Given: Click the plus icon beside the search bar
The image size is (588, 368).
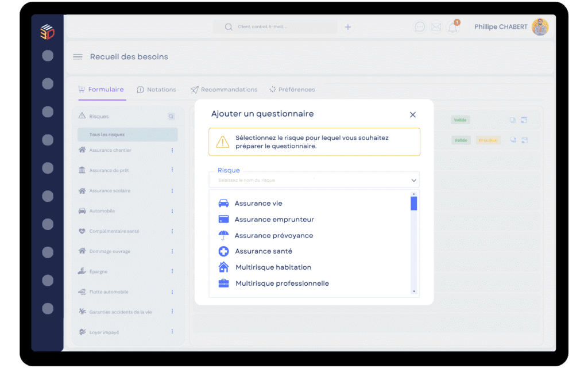Looking at the screenshot, I should tap(348, 26).
